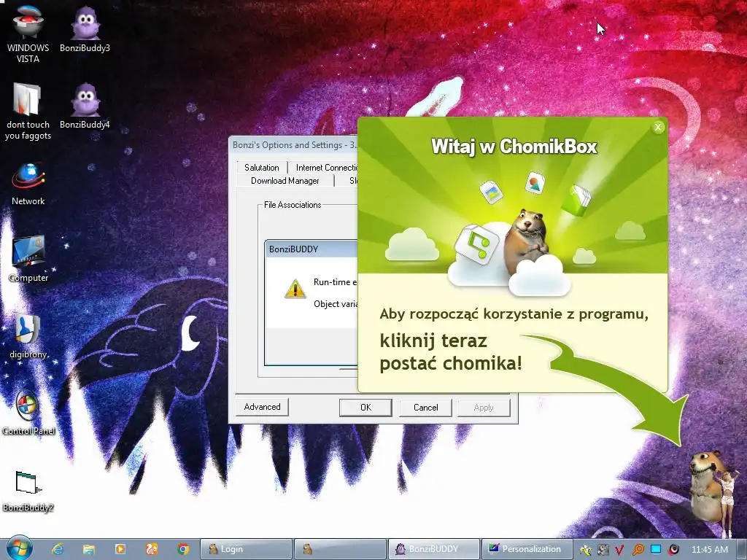Switch to the Internet Connection tab
The image size is (747, 560).
(326, 168)
